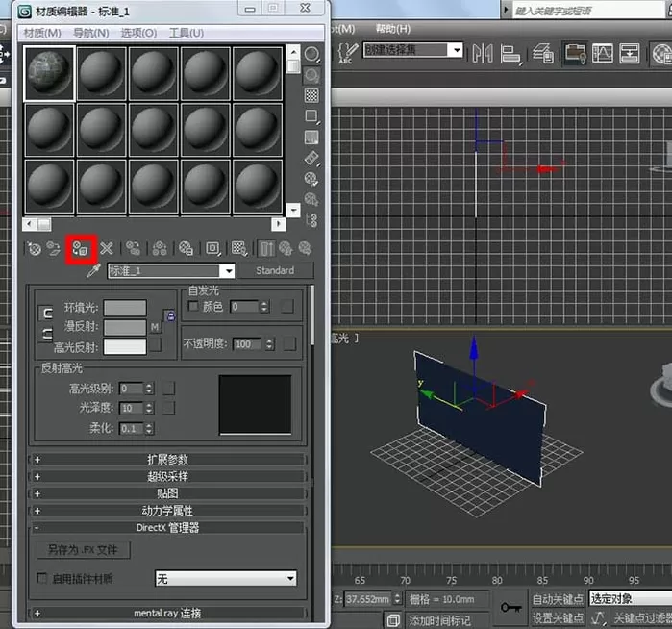The width and height of the screenshot is (672, 629).
Task: Click Align tool in main toolbar
Action: pos(510,55)
